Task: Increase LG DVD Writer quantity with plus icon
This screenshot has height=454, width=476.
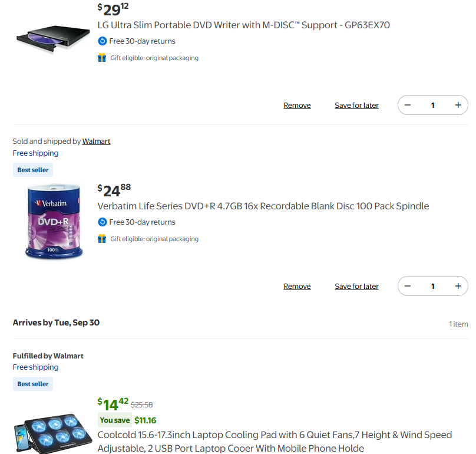Action: point(458,105)
